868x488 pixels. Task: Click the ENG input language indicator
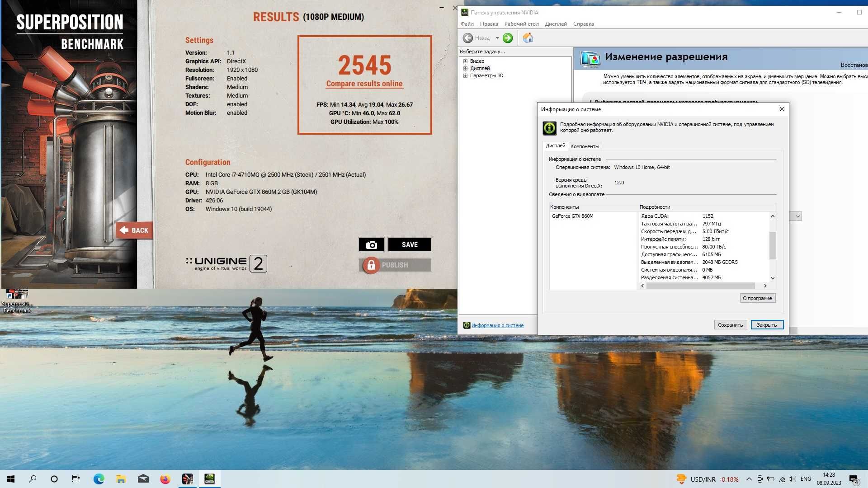[806, 479]
